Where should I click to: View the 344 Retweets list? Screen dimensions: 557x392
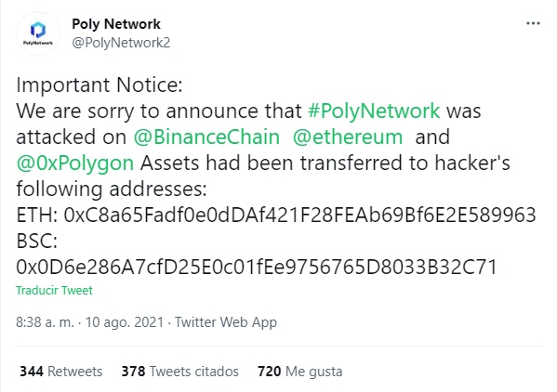(61, 372)
